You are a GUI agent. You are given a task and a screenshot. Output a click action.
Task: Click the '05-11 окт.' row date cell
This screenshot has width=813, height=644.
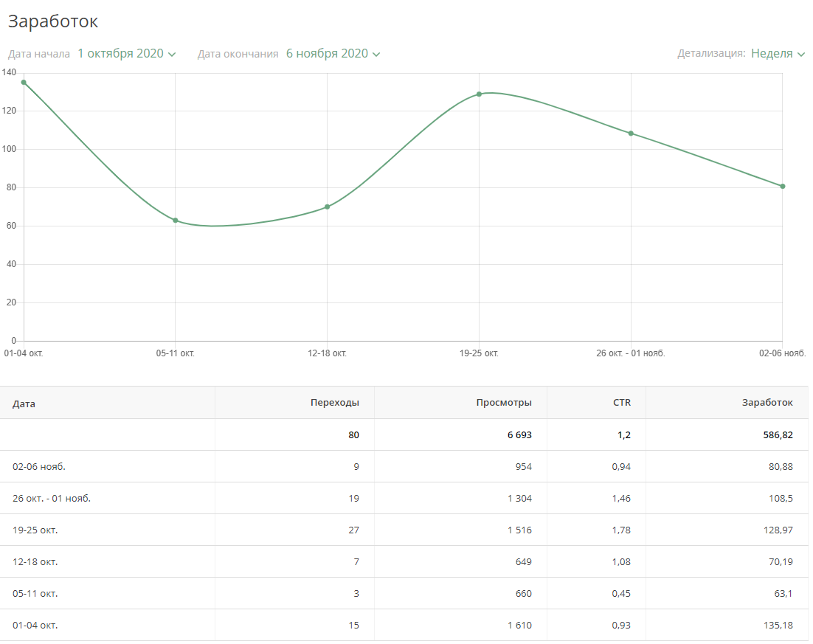coord(35,593)
